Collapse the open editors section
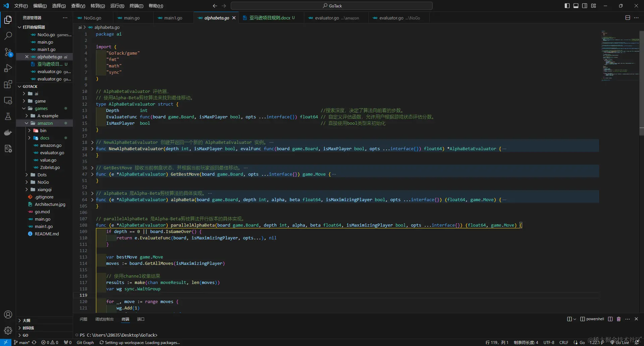644x346 pixels. coord(19,27)
